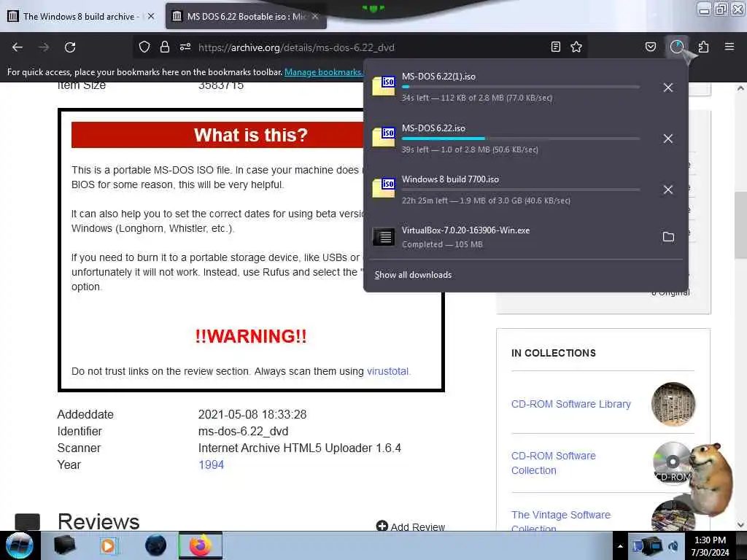Open the black folder taskbar icon
The height and width of the screenshot is (560, 747).
[65, 545]
